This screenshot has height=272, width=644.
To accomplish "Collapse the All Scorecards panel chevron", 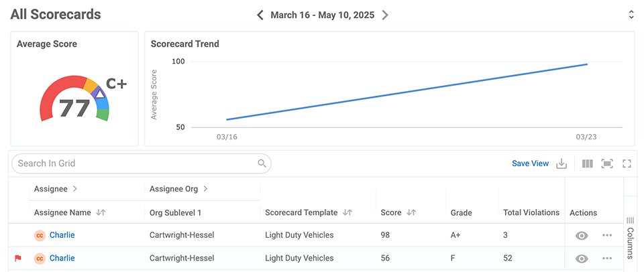I will [631, 15].
